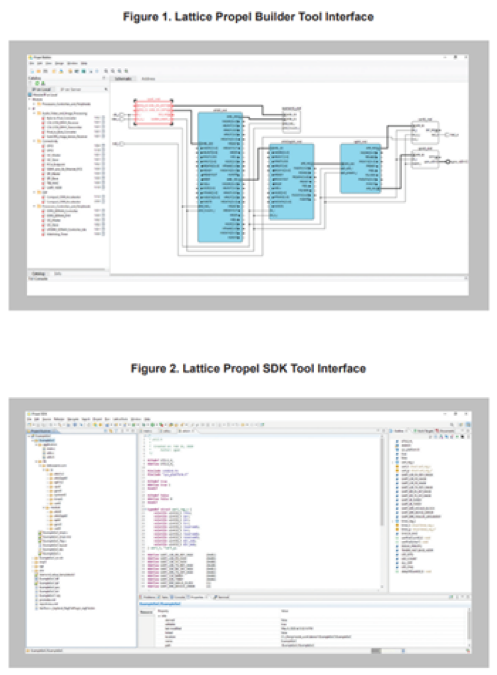Image resolution: width=497 pixels, height=675 pixels.
Task: Open the Project menu in Propel SDK
Action: coord(98,419)
